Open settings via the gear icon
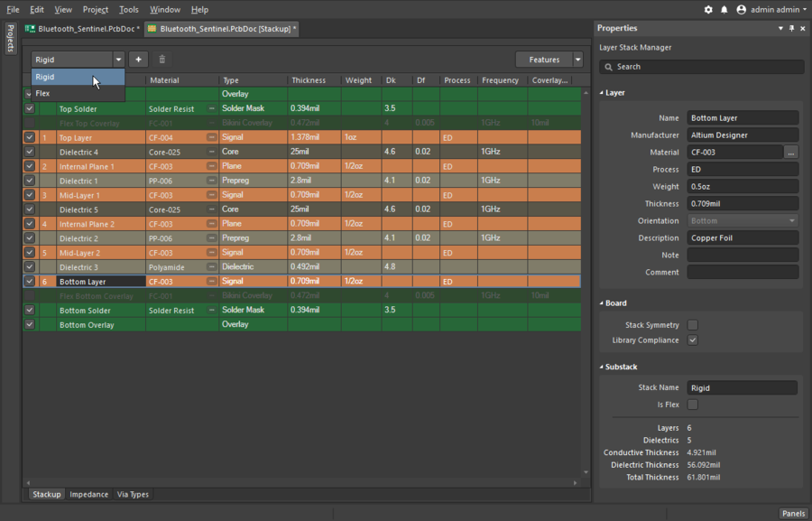812x521 pixels. [x=708, y=10]
